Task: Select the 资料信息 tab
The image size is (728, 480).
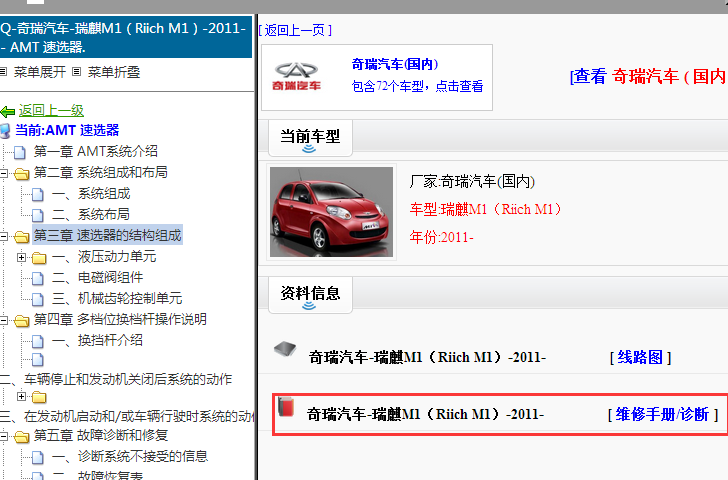Action: [310, 295]
